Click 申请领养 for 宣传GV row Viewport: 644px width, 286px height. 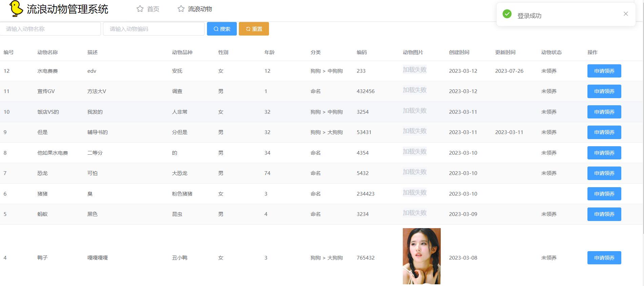(x=604, y=91)
